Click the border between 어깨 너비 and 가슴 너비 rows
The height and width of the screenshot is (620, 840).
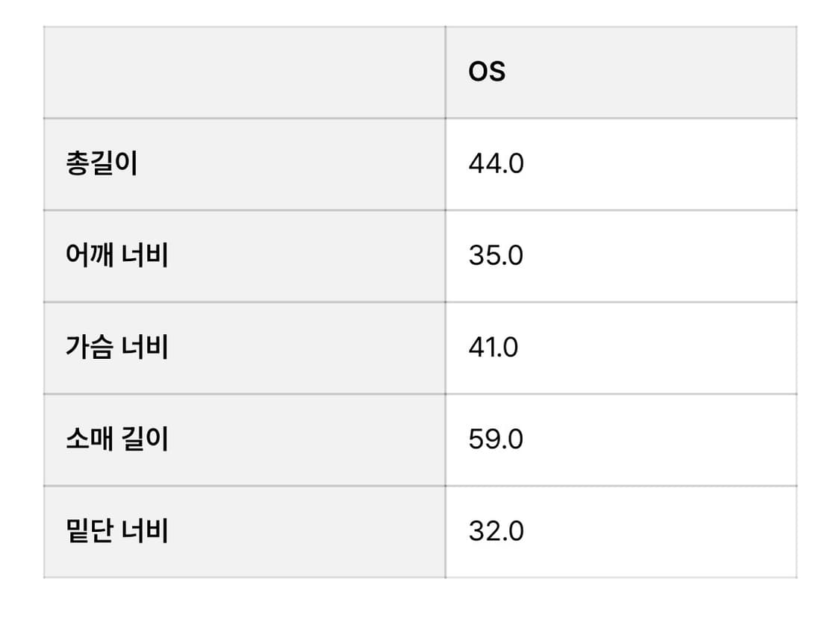coord(420,302)
